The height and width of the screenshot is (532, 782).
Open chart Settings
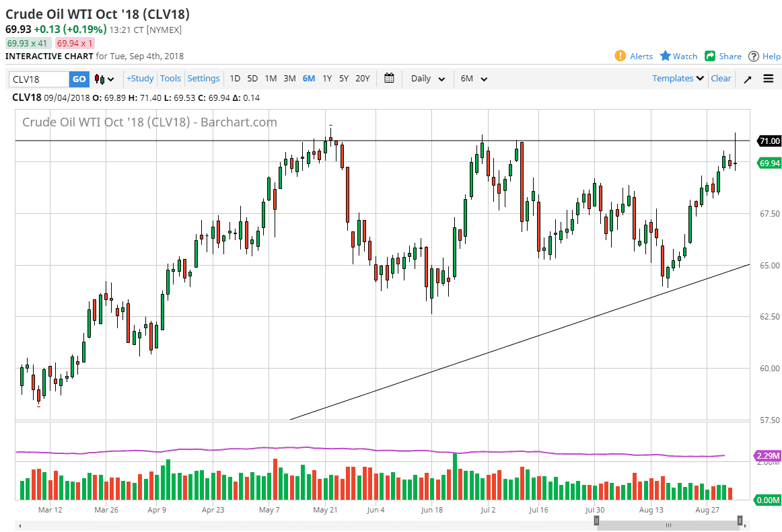203,79
